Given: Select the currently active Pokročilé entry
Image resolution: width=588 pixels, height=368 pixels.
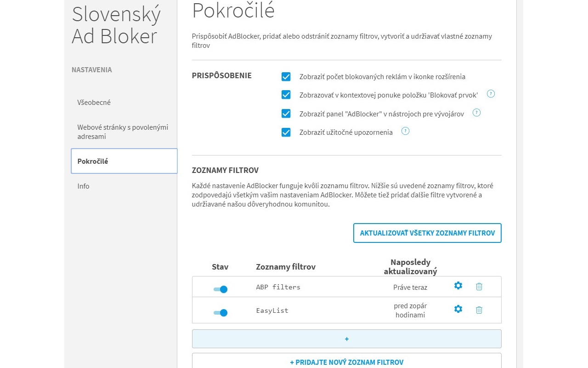Looking at the screenshot, I should [x=93, y=161].
